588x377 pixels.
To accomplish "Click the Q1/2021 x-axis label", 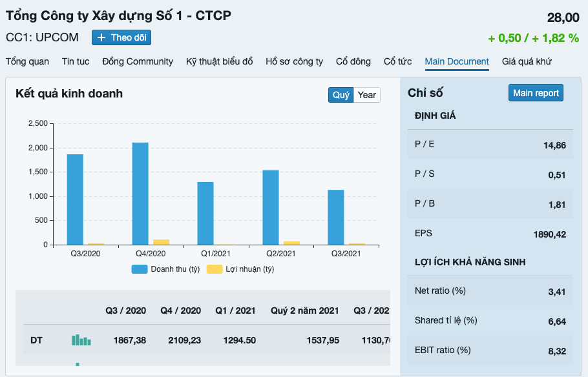I will (216, 254).
